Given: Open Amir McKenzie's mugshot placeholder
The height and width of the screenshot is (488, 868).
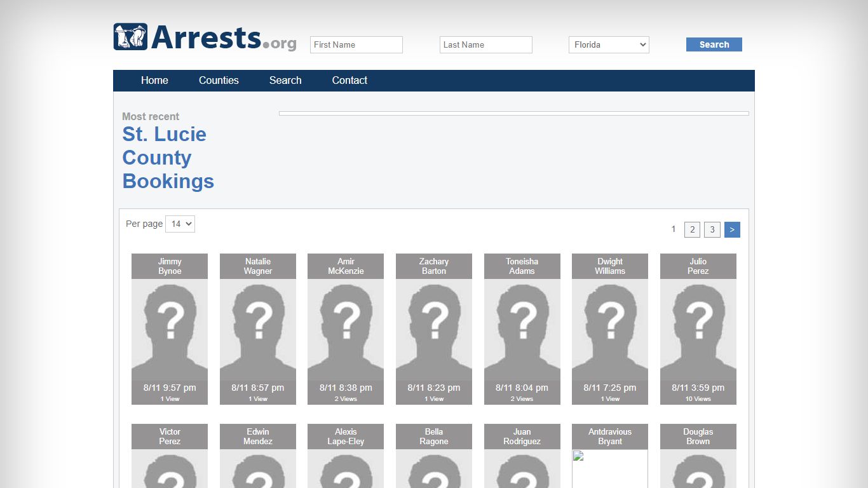Looking at the screenshot, I should coord(346,329).
